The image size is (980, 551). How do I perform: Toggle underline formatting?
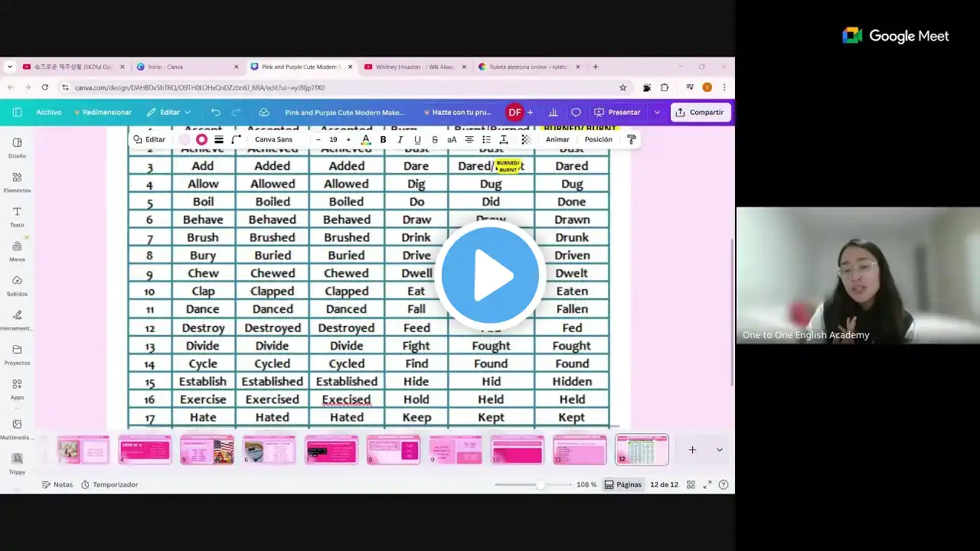pos(417,139)
